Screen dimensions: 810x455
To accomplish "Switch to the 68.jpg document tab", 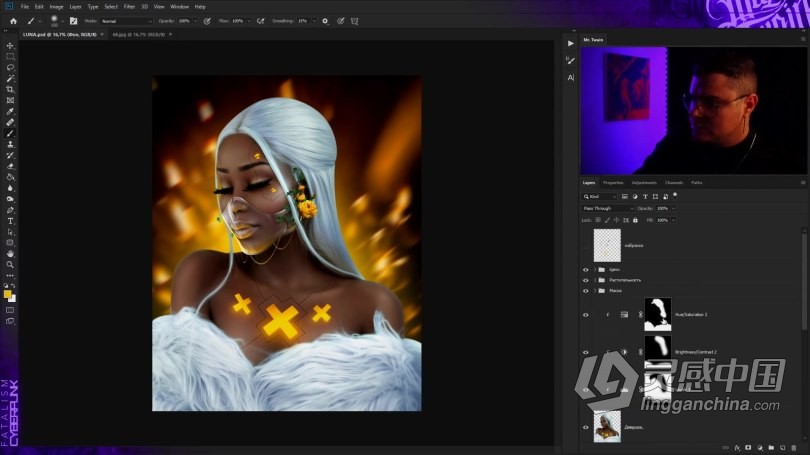I will point(139,35).
